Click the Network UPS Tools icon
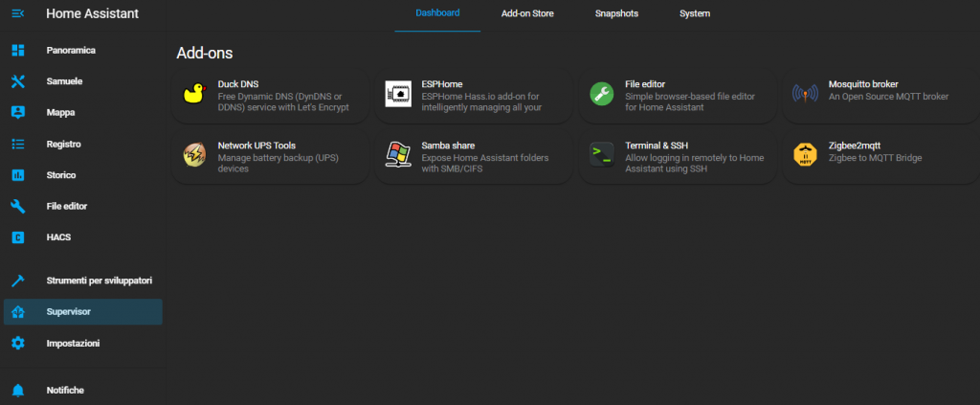 point(194,155)
